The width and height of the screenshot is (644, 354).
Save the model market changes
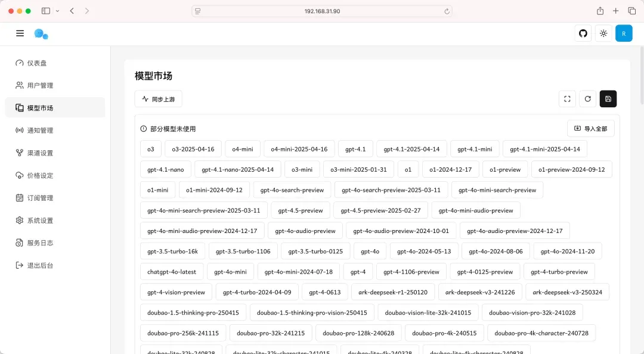coord(608,99)
